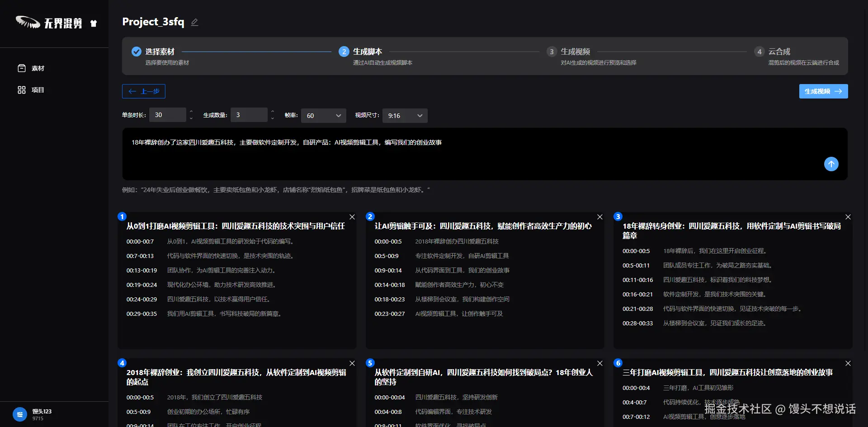The height and width of the screenshot is (427, 868).
Task: Select line 团队协作，为AI剪辑工具的完善注入动力
Action: (222, 271)
